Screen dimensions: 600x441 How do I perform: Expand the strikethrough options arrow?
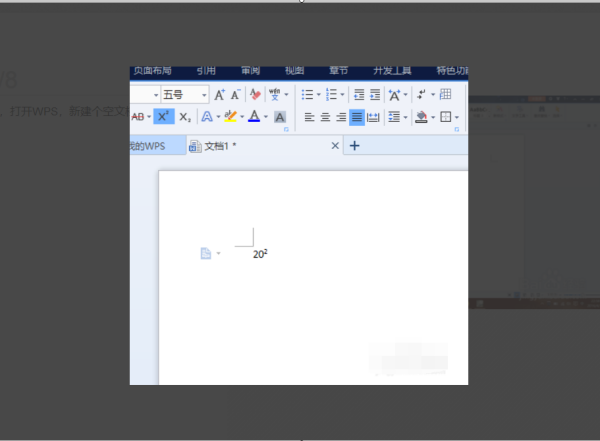click(x=149, y=117)
